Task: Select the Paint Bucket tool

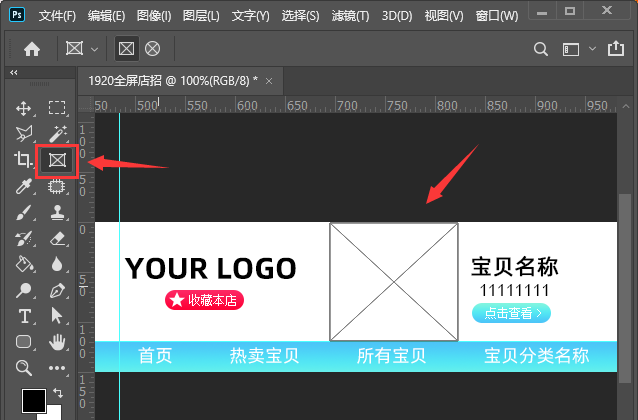Action: [24, 264]
